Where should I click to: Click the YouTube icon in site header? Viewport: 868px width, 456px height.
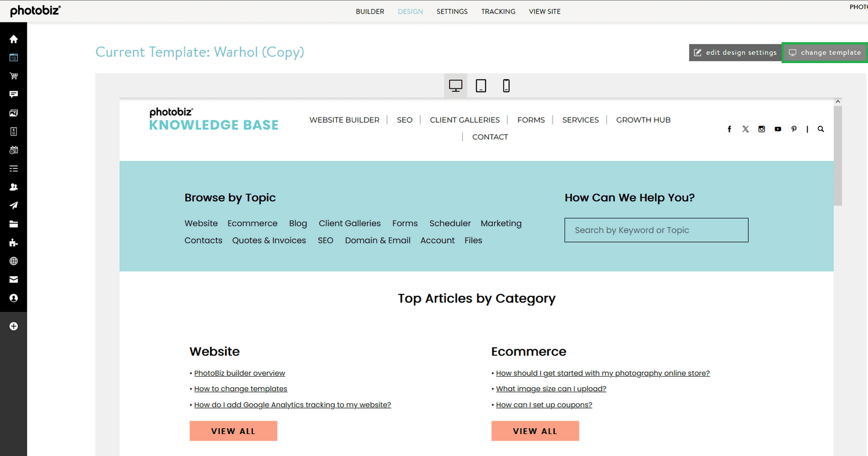tap(778, 129)
